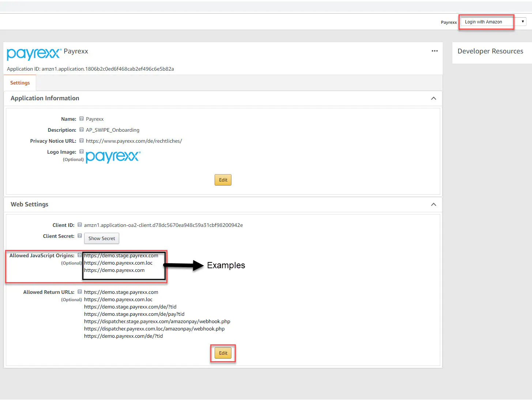Click help icon next to Client ID
532x404 pixels.
[80, 225]
